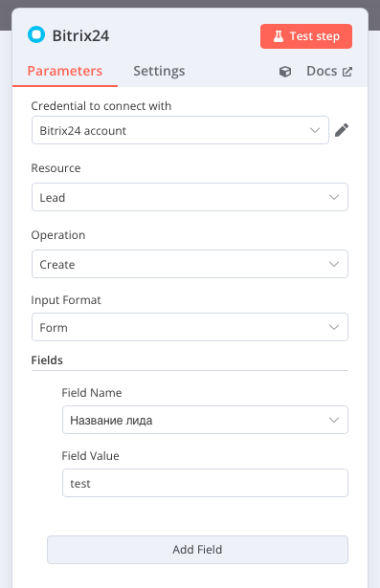This screenshot has width=380, height=588.
Task: Click the Resource field label
Action: (56, 168)
